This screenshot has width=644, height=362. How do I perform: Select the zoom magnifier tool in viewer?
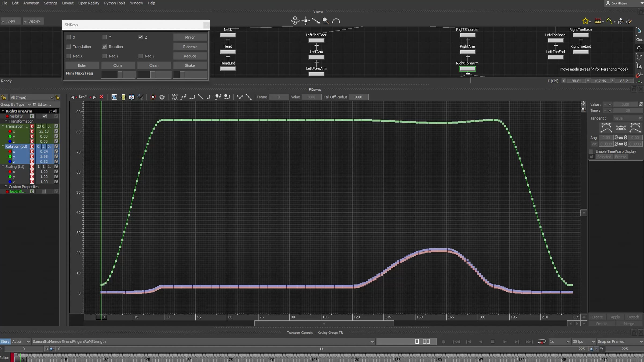tap(325, 21)
